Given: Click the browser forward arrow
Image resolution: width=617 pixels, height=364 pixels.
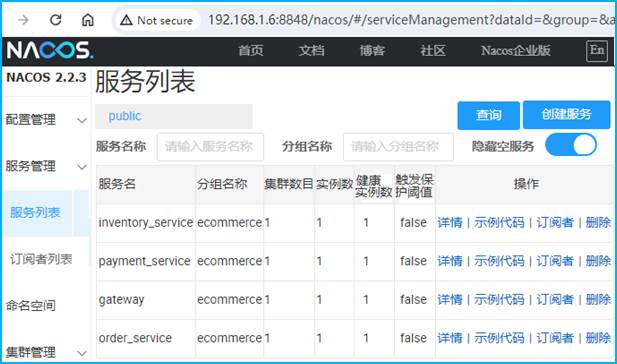Looking at the screenshot, I should (23, 20).
